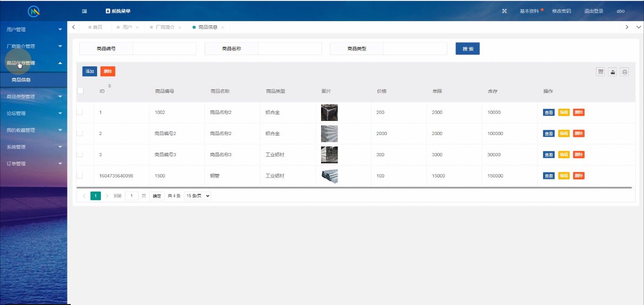
Task: Click the page number jump input
Action: click(x=132, y=196)
